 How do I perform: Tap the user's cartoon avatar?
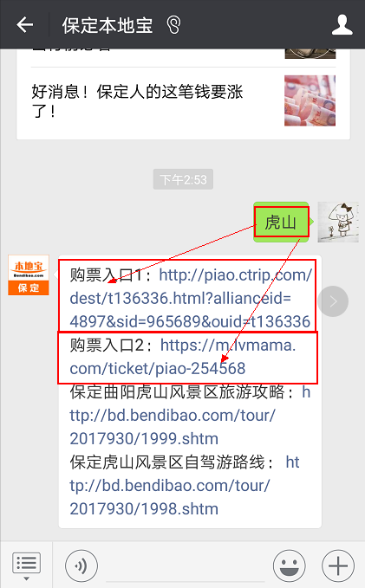[338, 222]
